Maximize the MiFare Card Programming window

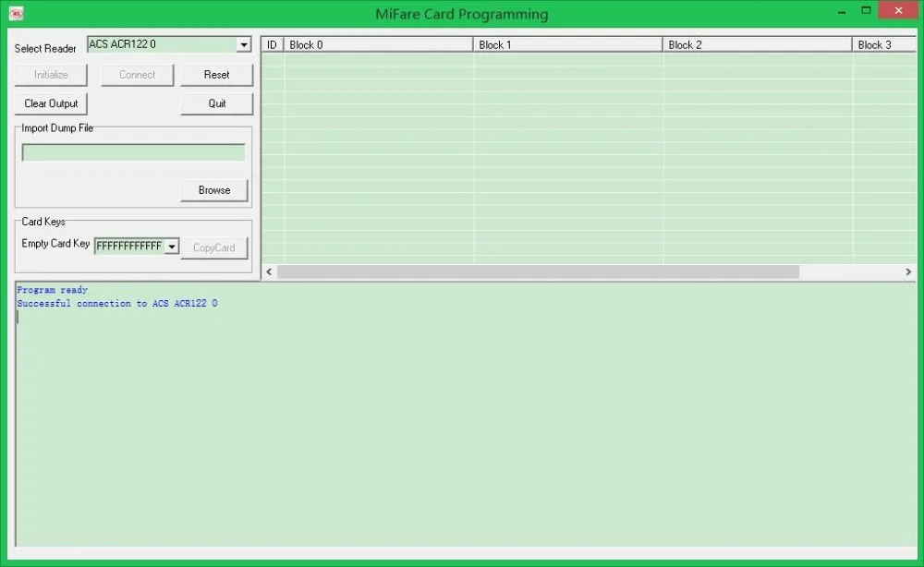tap(867, 10)
